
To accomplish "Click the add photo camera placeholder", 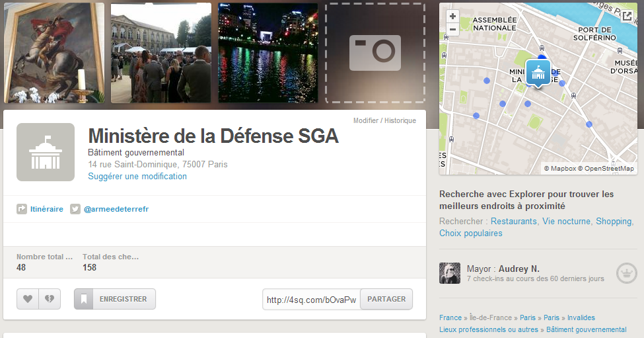I will click(375, 53).
